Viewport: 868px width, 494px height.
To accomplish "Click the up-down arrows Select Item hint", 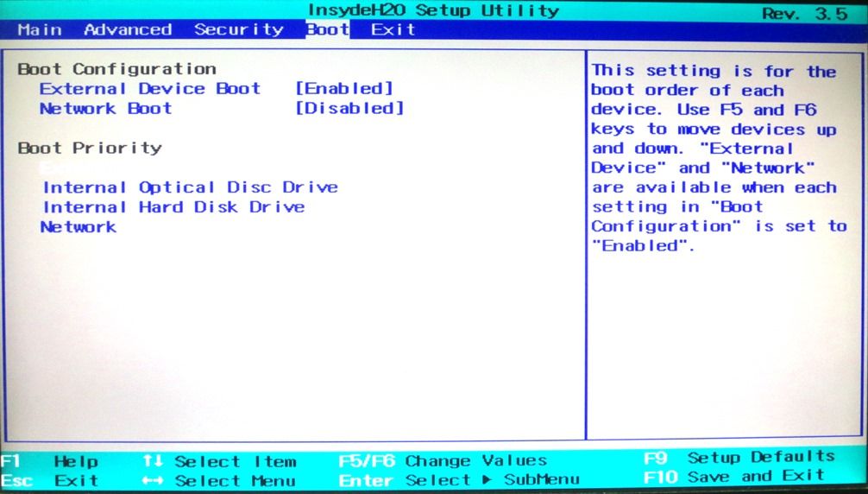I will 220,461.
